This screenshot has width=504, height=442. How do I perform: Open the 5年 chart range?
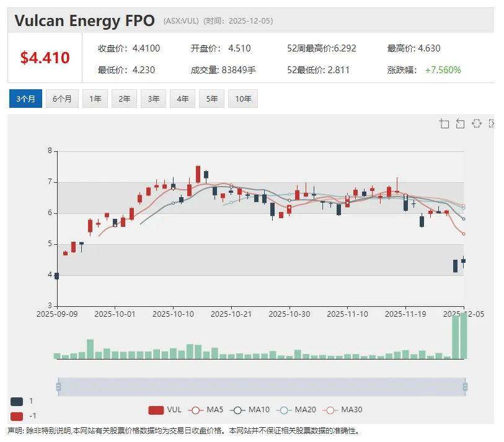click(211, 99)
